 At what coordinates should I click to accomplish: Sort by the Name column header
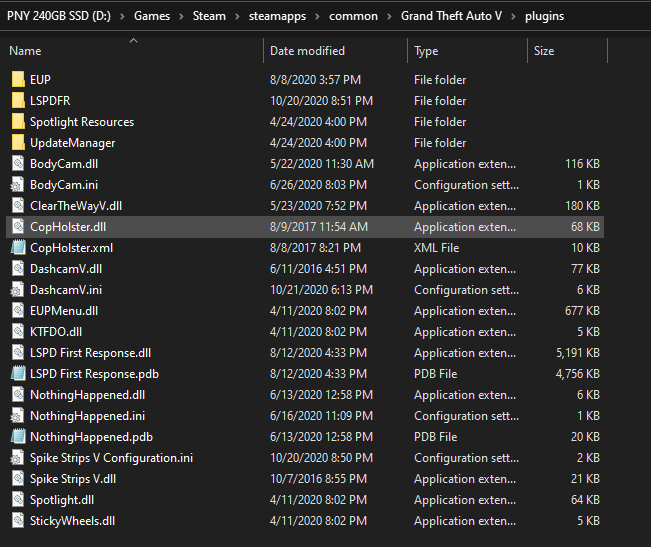click(25, 51)
